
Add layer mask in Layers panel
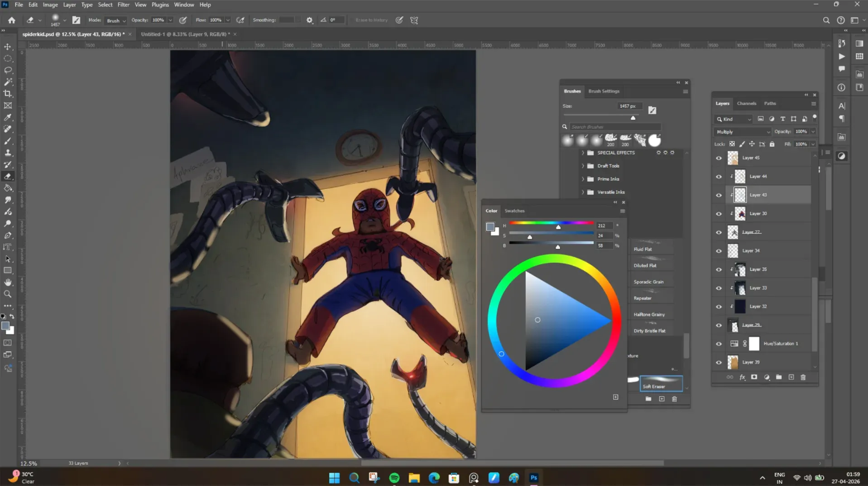click(x=754, y=377)
